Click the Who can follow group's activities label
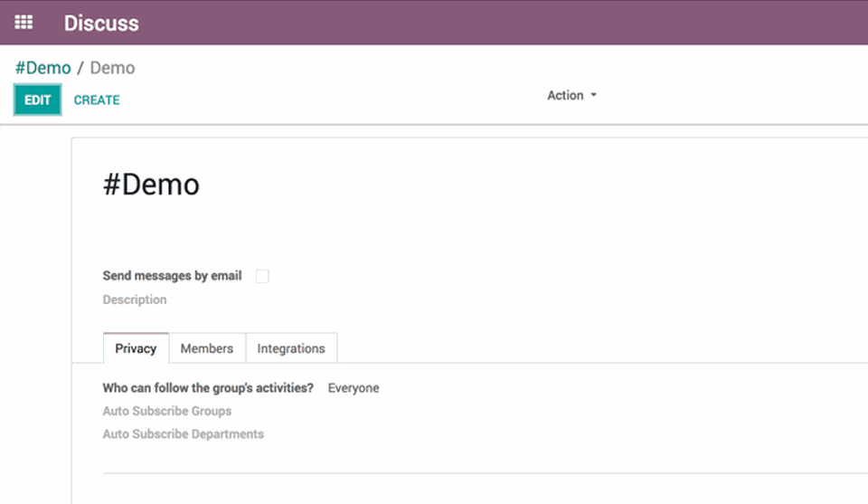 (208, 388)
